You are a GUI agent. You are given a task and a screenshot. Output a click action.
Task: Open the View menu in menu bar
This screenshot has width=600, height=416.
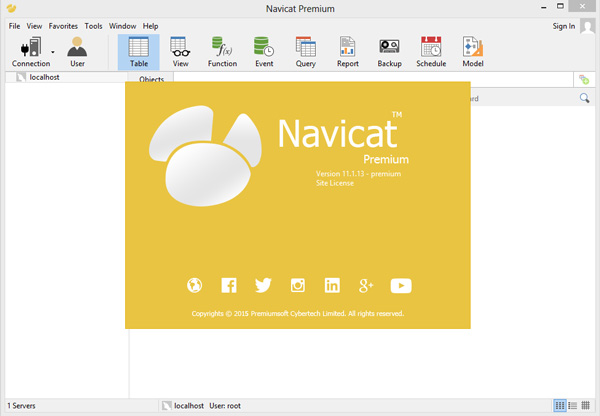point(34,26)
